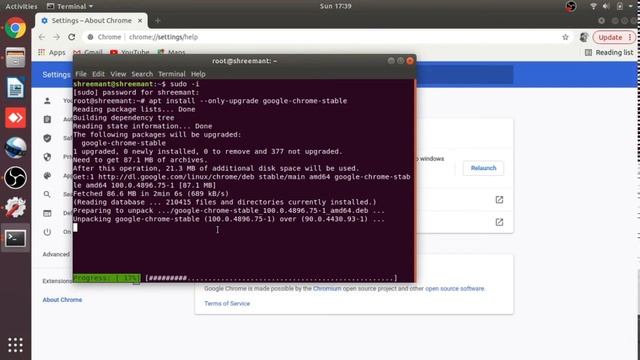640x360 pixels.
Task: Open a new Chrome tab
Action: (158, 20)
